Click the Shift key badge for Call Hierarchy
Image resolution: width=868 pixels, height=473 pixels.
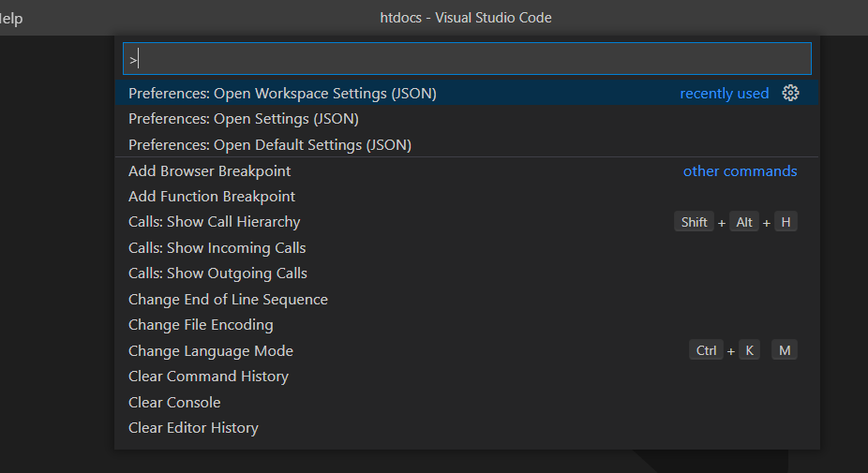click(694, 222)
